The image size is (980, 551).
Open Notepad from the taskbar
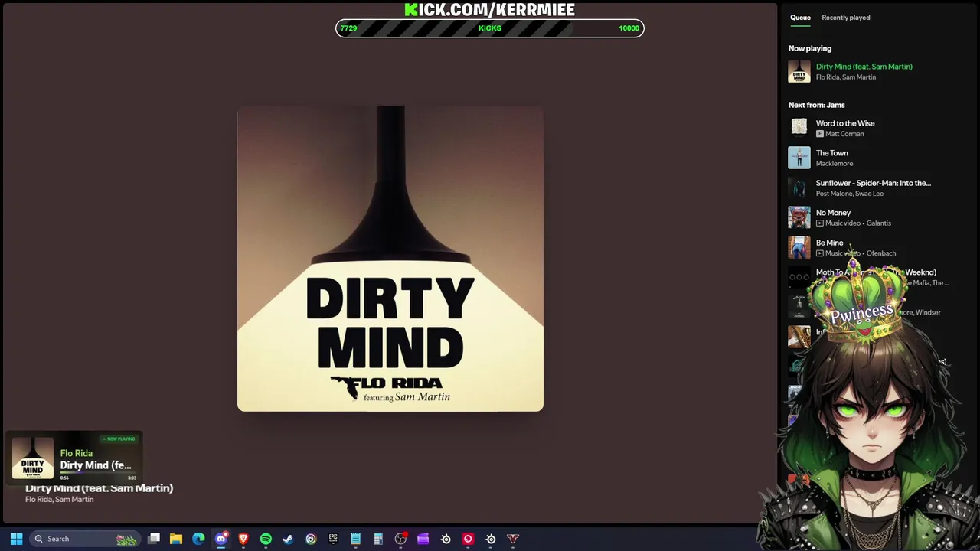click(355, 539)
